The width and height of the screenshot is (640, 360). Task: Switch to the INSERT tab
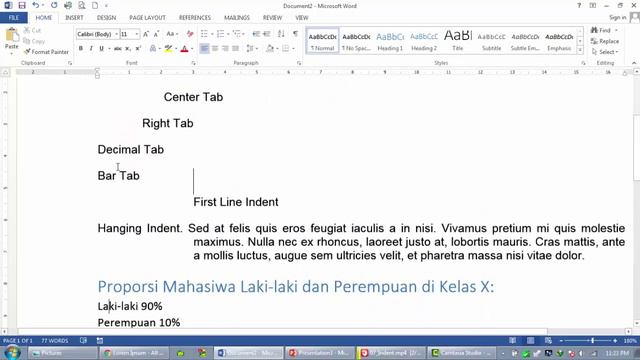74,18
